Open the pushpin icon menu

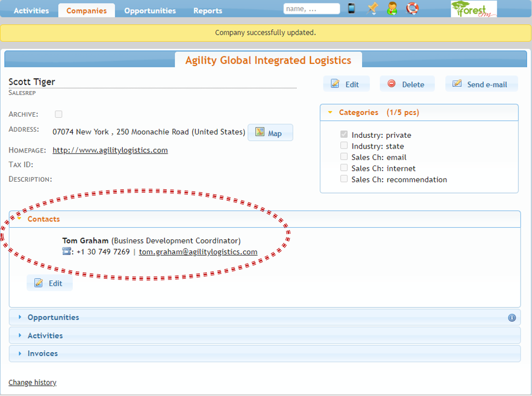point(372,9)
